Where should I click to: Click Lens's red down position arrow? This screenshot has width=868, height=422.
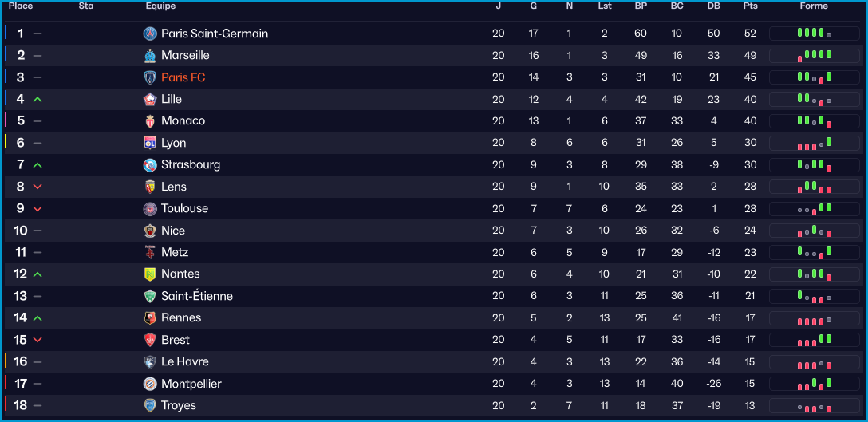(x=37, y=187)
